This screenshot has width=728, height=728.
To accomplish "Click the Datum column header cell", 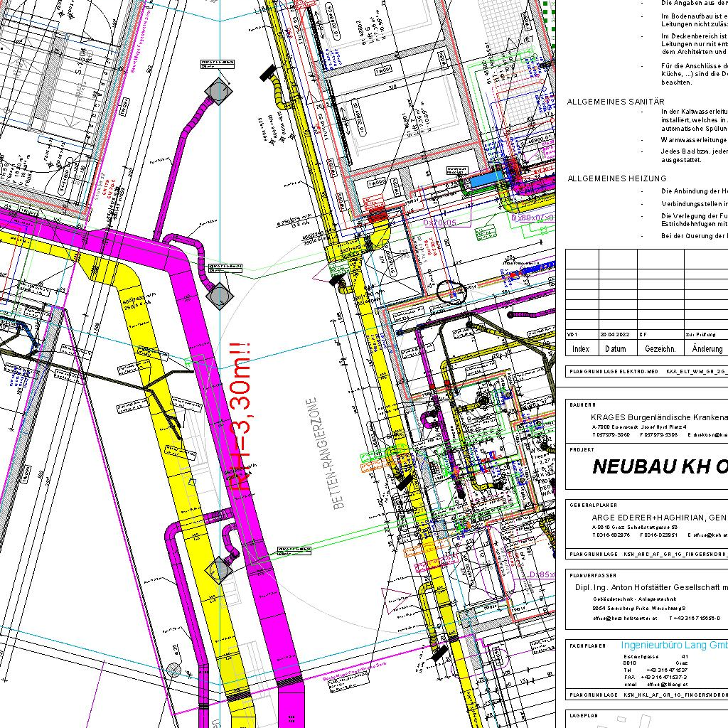I will click(x=616, y=349).
